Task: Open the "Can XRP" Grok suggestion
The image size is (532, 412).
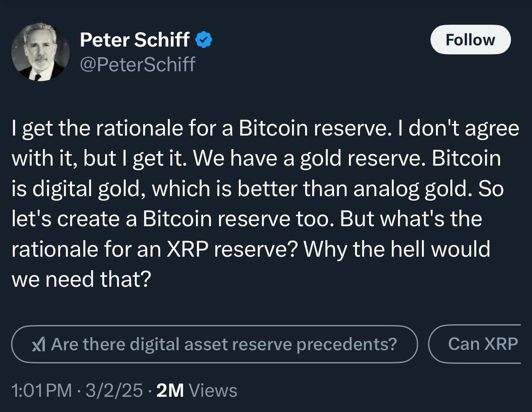Action: point(483,344)
